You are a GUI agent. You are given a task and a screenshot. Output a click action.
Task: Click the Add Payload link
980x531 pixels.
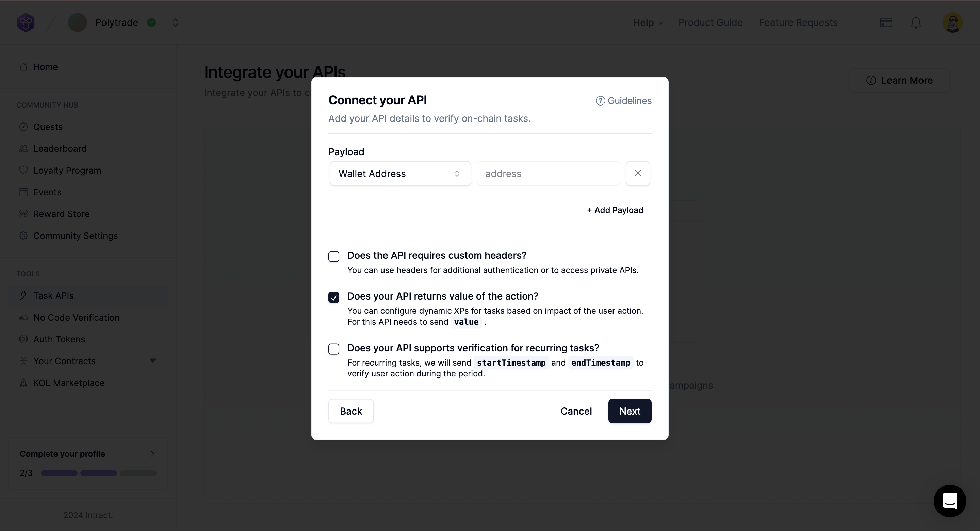(x=615, y=210)
